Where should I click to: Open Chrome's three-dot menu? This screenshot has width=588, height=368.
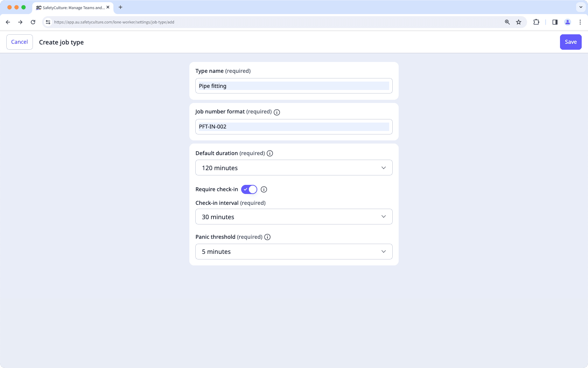pyautogui.click(x=580, y=22)
